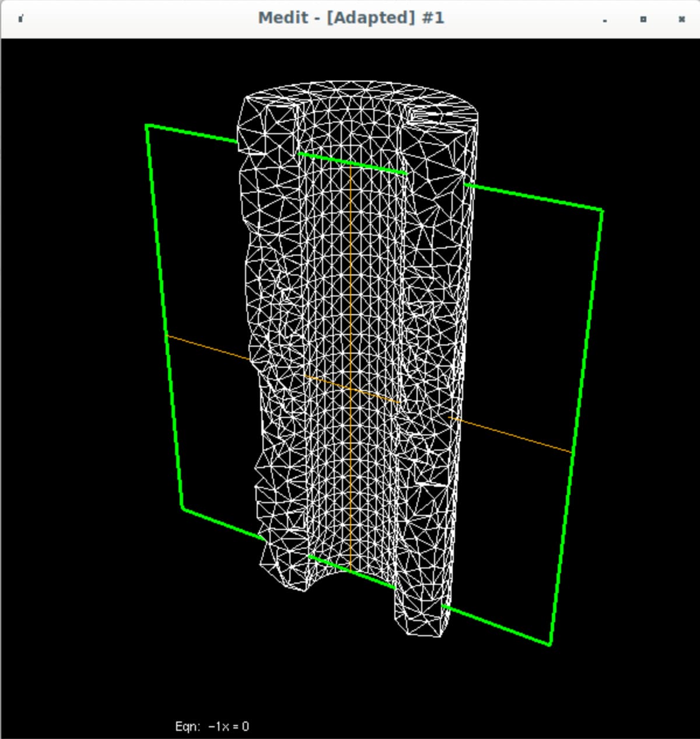Click the left end of the horizontal orange axis
The image size is (700, 739).
[168, 336]
